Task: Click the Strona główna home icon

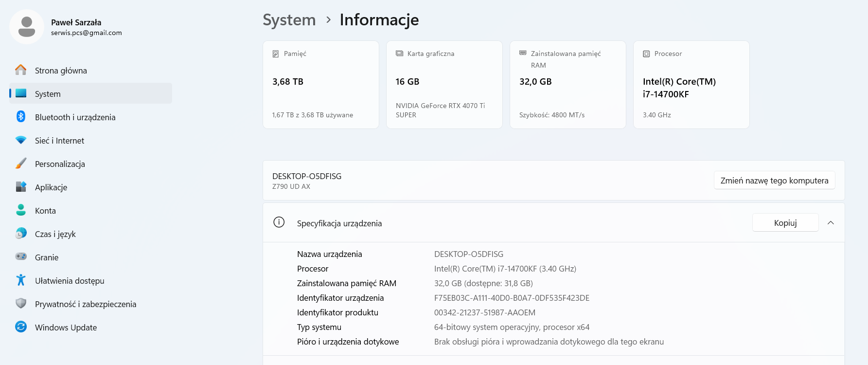Action: click(x=21, y=70)
